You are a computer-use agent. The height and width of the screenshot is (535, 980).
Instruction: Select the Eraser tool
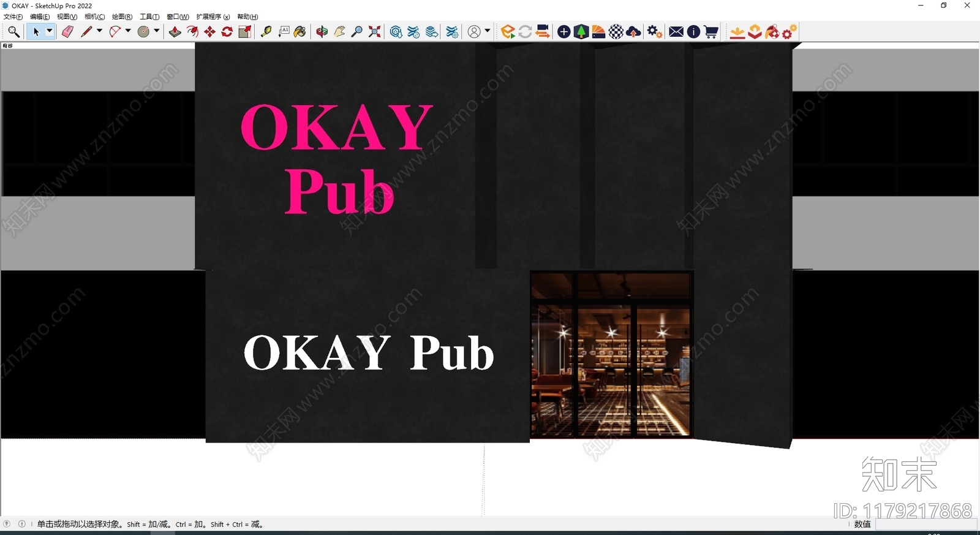point(67,32)
